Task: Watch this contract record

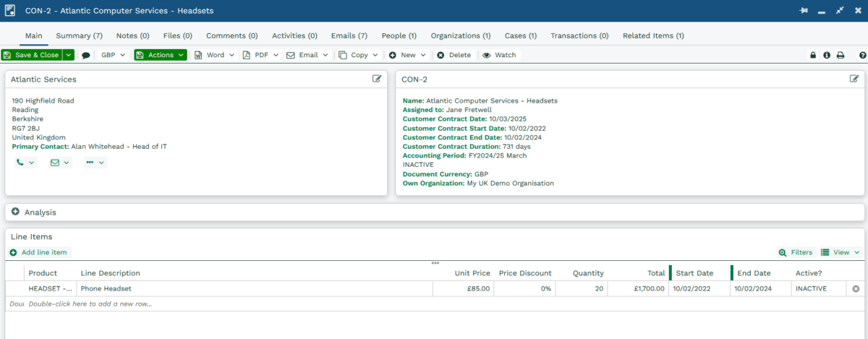Action: point(499,55)
